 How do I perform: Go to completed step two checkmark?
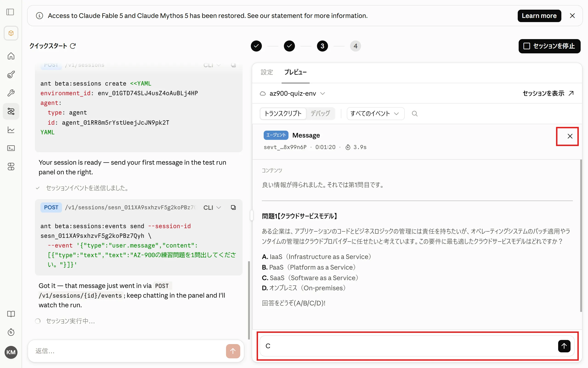(289, 46)
